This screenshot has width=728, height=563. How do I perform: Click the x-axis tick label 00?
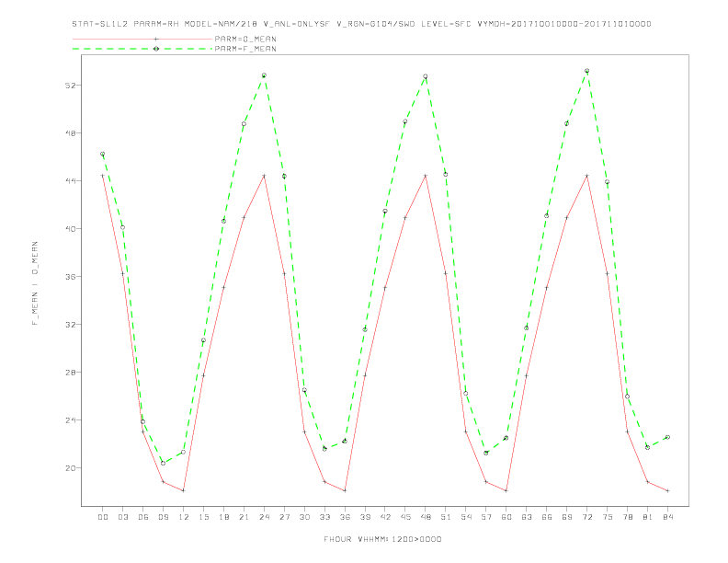(x=103, y=517)
